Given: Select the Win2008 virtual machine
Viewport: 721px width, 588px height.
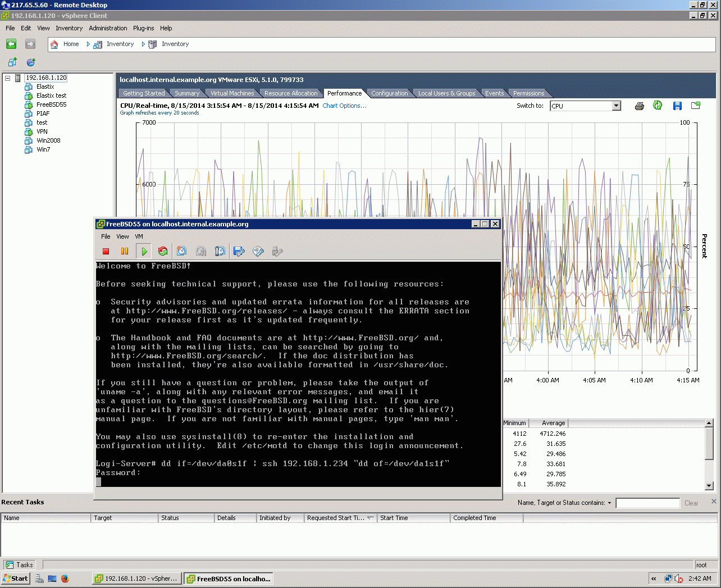Looking at the screenshot, I should (x=48, y=141).
